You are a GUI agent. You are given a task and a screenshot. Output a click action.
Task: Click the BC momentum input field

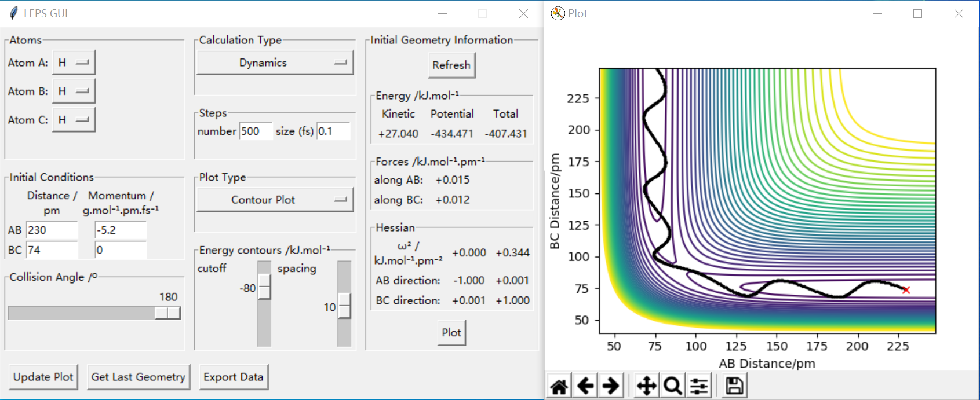pyautogui.click(x=121, y=250)
